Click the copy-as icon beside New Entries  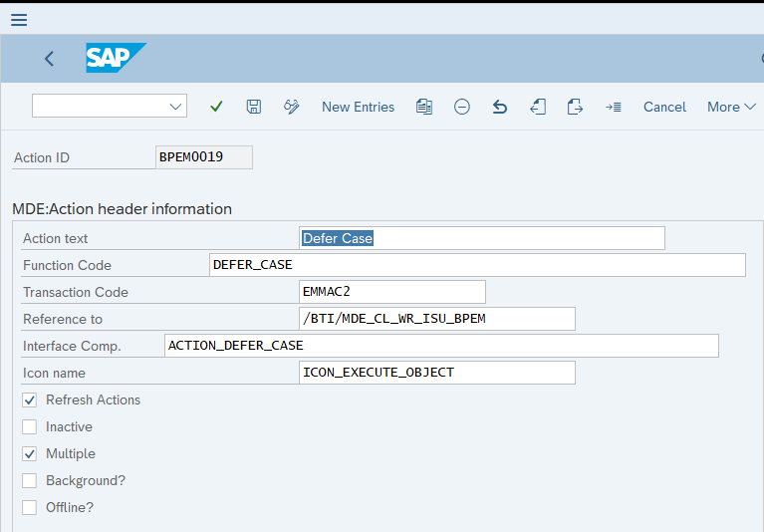pos(424,107)
